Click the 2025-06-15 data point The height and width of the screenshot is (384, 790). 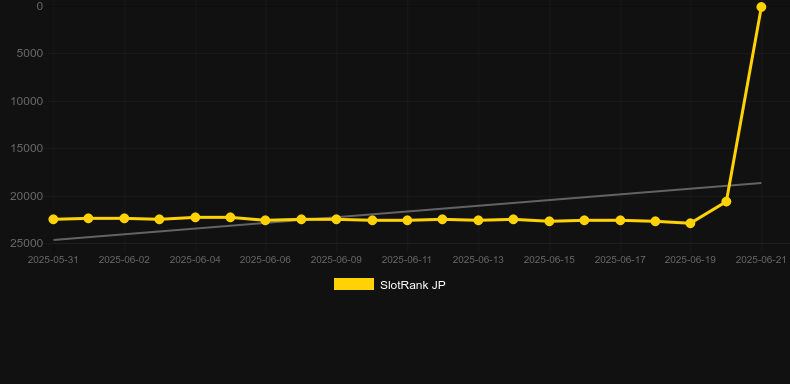tap(549, 221)
